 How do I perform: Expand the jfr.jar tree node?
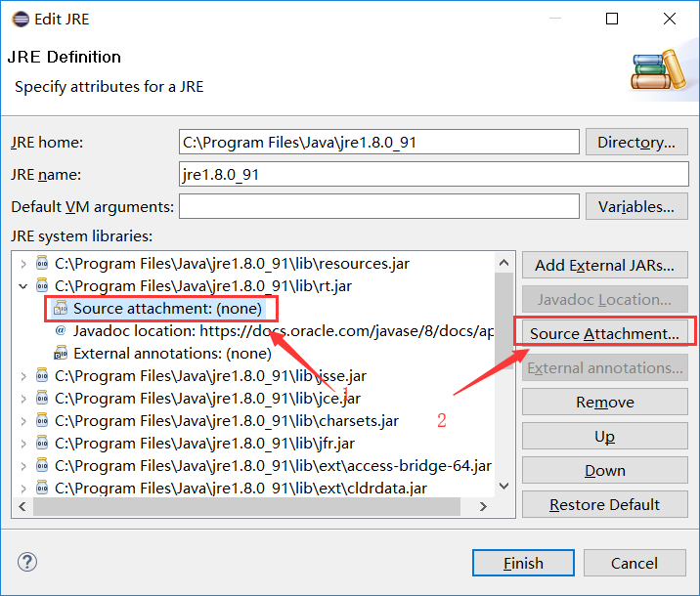point(23,444)
